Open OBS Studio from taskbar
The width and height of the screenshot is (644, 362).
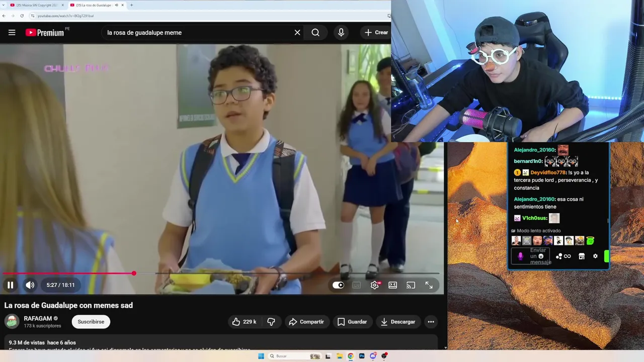pyautogui.click(x=384, y=356)
